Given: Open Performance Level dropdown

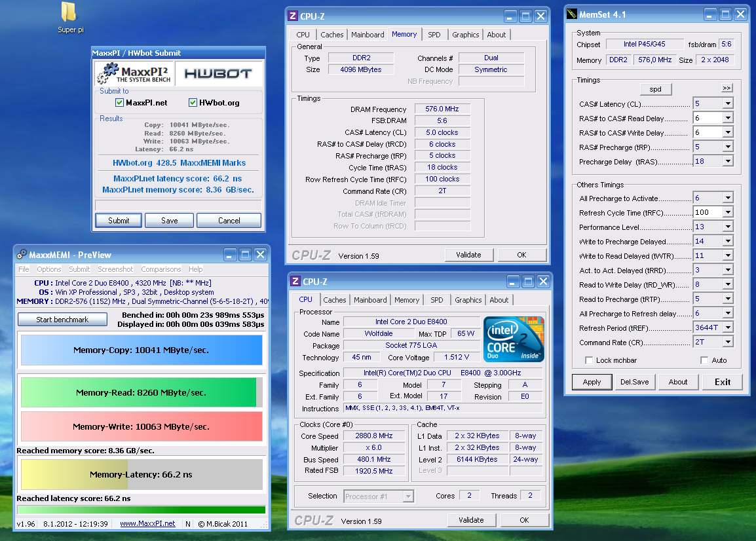Looking at the screenshot, I should pos(728,227).
